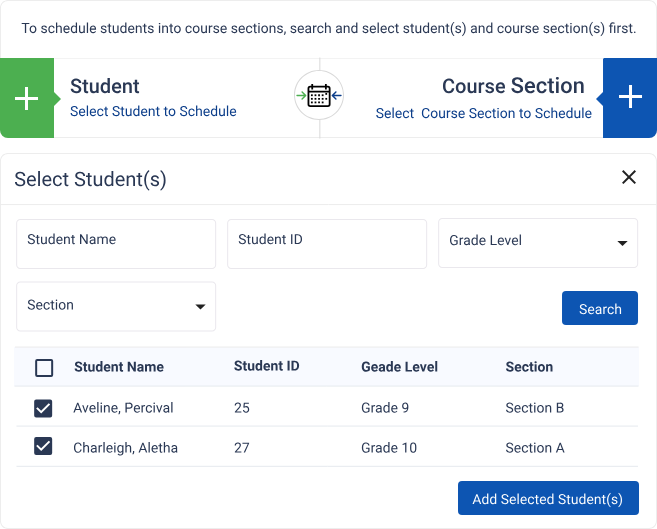The image size is (657, 529).
Task: Click the Section B cell
Action: pos(535,408)
